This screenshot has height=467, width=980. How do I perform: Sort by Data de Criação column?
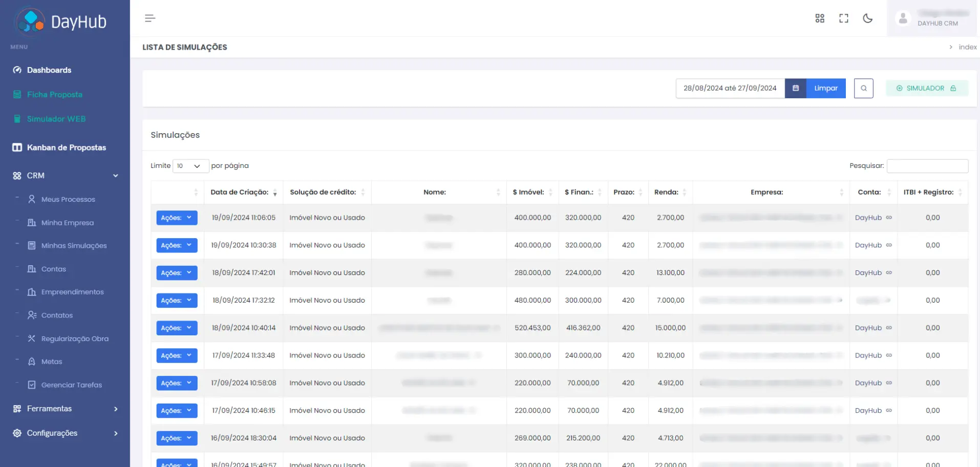pos(243,193)
